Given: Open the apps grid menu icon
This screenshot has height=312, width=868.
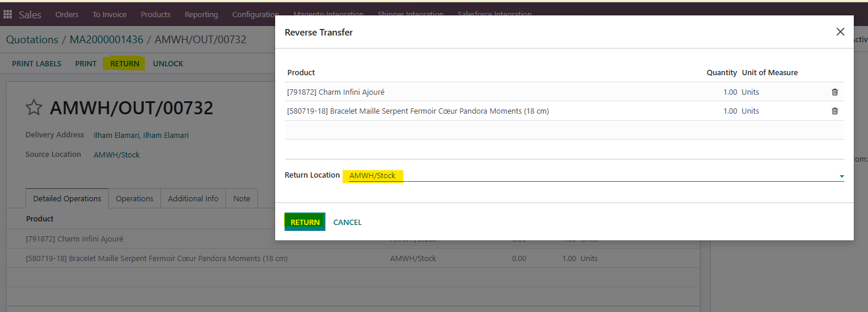Looking at the screenshot, I should (8, 14).
